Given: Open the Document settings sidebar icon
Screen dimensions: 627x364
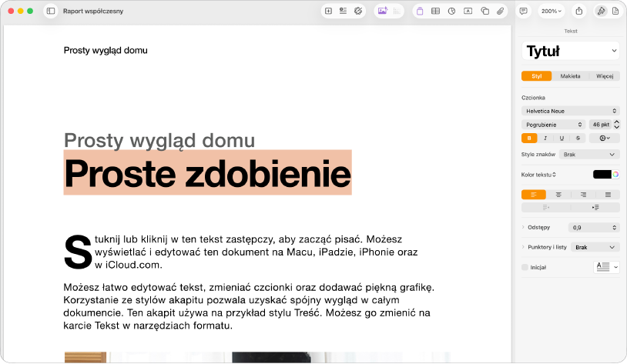Looking at the screenshot, I should tap(615, 12).
